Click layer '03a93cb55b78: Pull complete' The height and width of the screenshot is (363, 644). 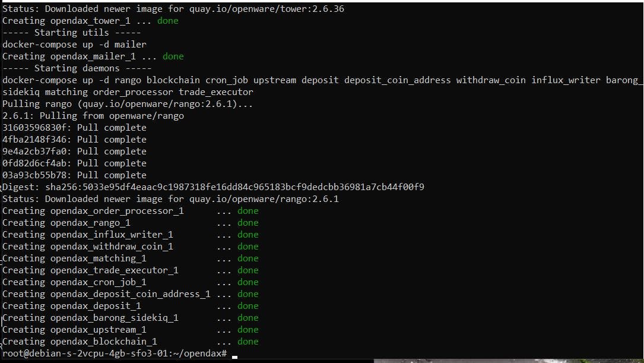(74, 175)
